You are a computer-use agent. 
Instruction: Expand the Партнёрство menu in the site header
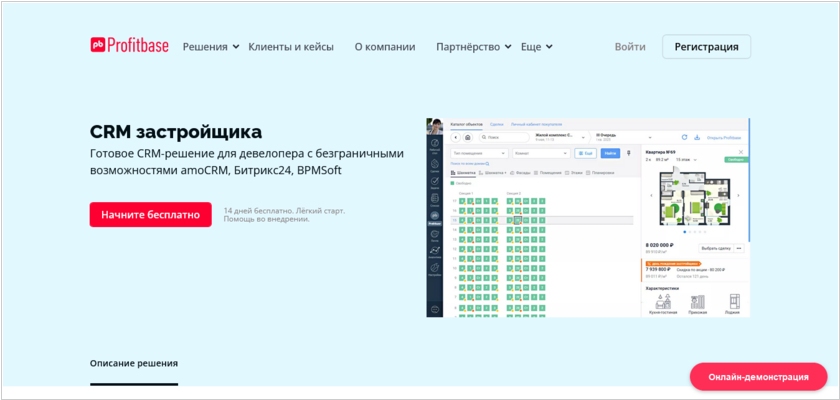(474, 47)
